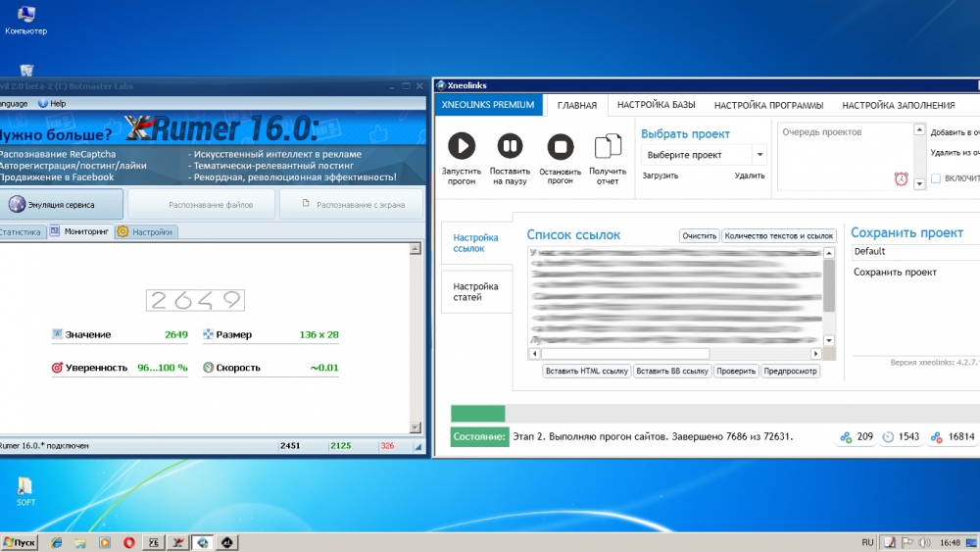Click Количество текстов и ссылок button
The height and width of the screenshot is (552, 980).
779,235
